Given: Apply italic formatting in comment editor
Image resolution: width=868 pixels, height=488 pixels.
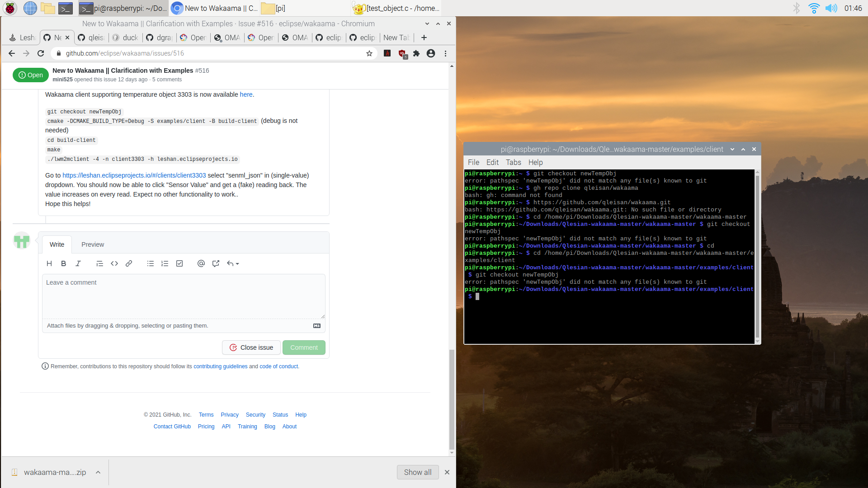Looking at the screenshot, I should (x=78, y=263).
